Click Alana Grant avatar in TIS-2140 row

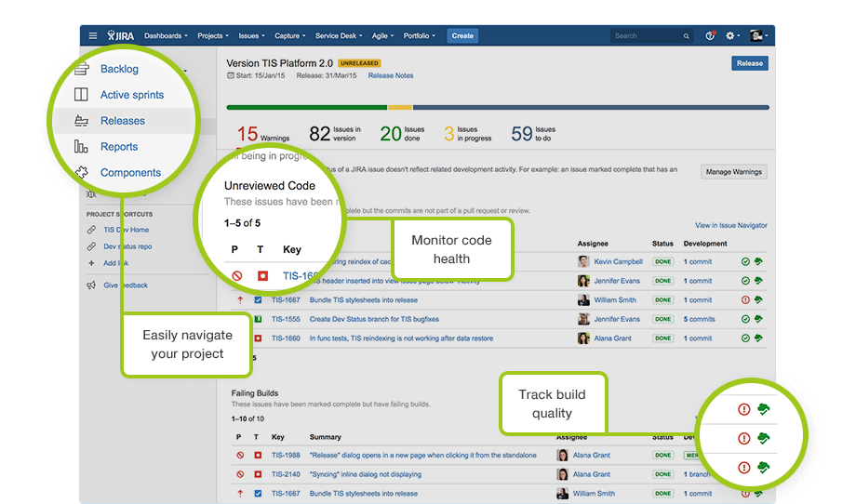pyautogui.click(x=562, y=474)
